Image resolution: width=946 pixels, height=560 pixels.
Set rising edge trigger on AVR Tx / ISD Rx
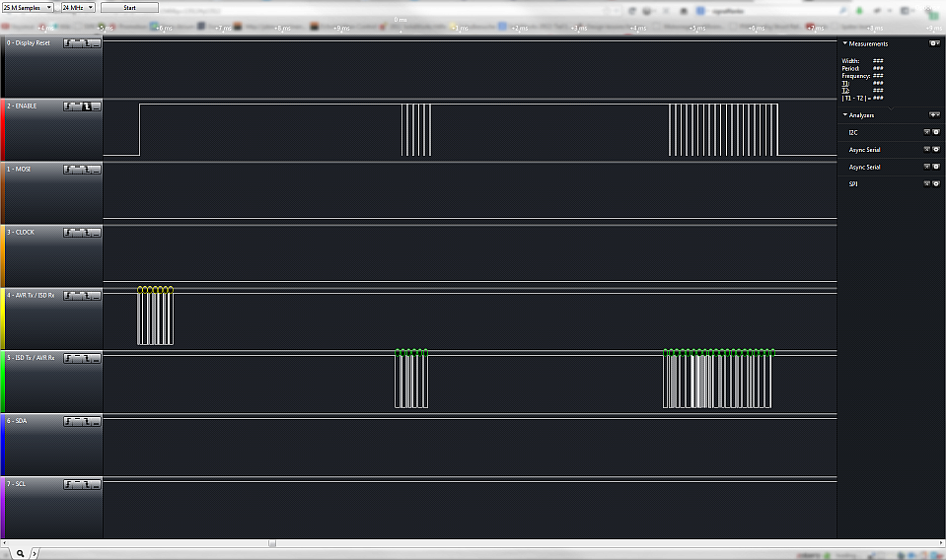coord(68,296)
